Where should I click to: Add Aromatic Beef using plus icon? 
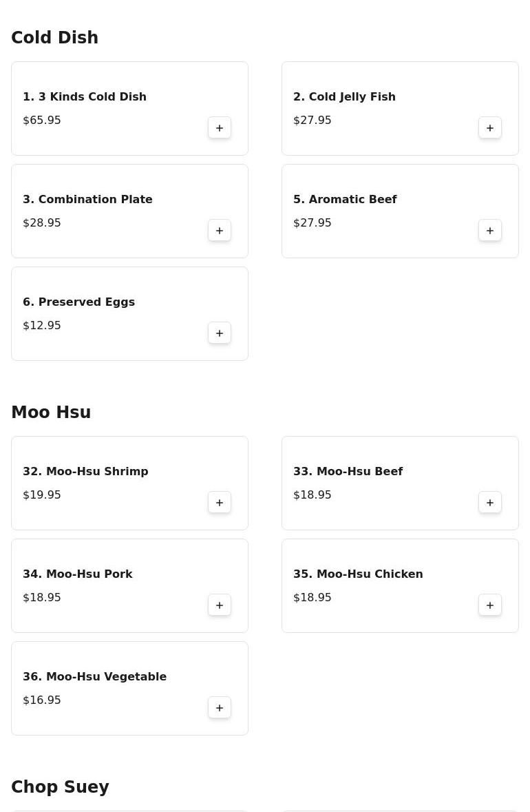tap(489, 231)
